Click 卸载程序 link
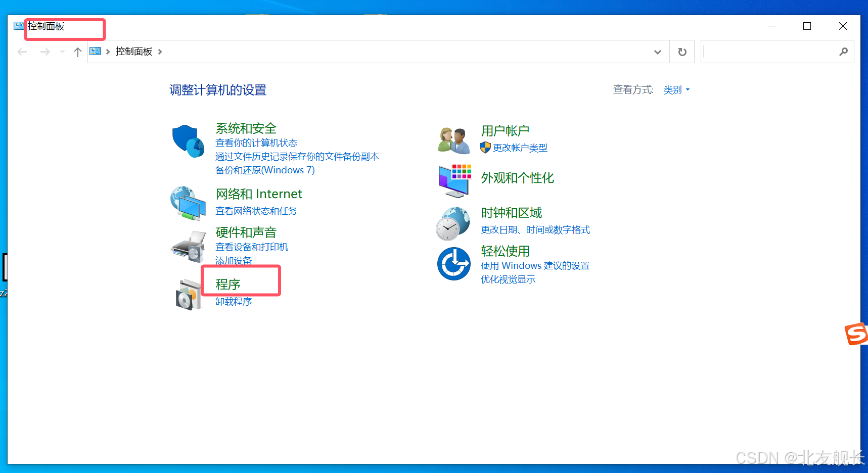The height and width of the screenshot is (473, 868). (234, 302)
